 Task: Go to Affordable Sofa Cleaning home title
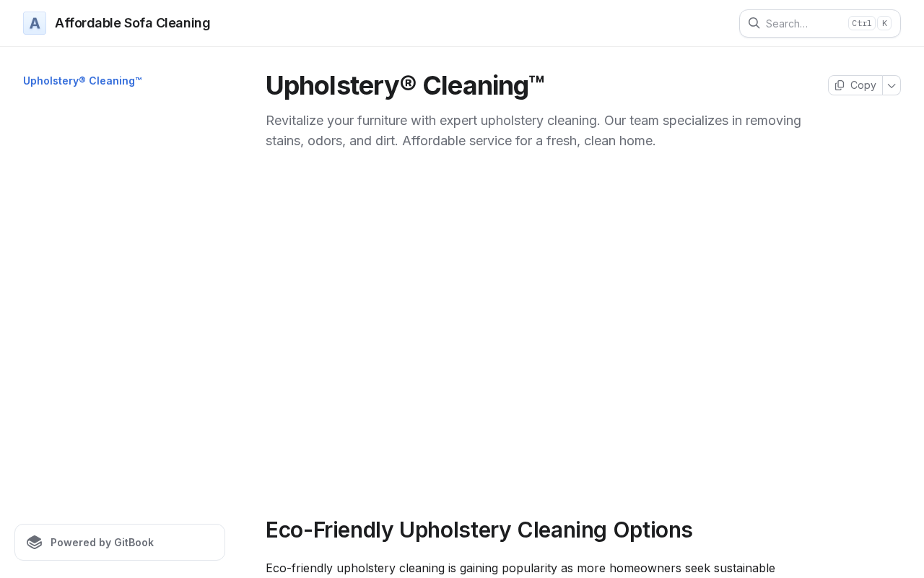tap(133, 23)
